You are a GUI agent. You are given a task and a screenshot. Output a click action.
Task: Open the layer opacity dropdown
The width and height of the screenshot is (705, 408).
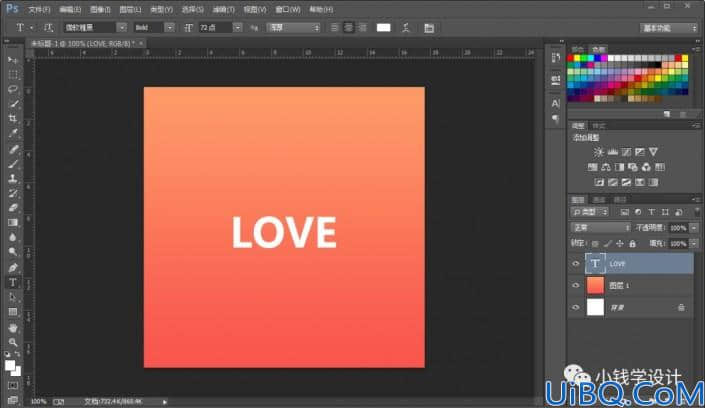pos(694,228)
